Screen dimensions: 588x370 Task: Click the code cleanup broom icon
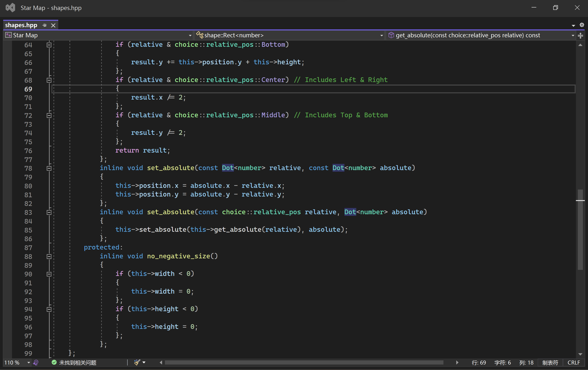click(x=137, y=362)
